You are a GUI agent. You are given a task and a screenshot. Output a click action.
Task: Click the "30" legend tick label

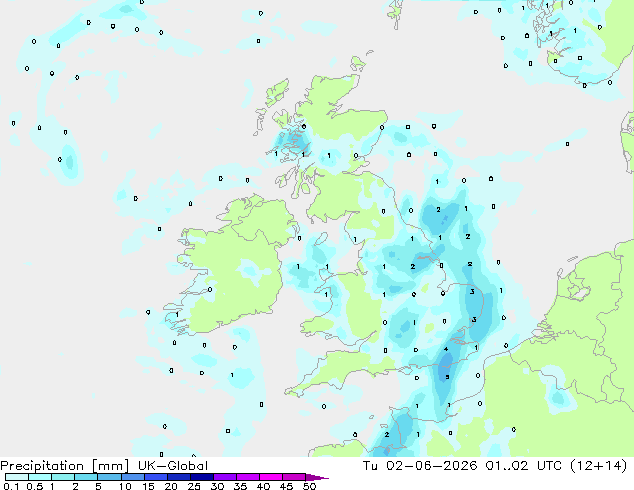[x=217, y=486]
